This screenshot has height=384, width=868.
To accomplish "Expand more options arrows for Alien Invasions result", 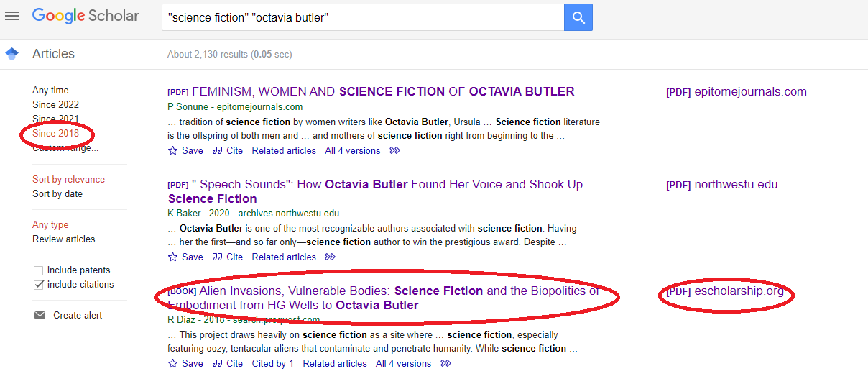I will click(445, 364).
